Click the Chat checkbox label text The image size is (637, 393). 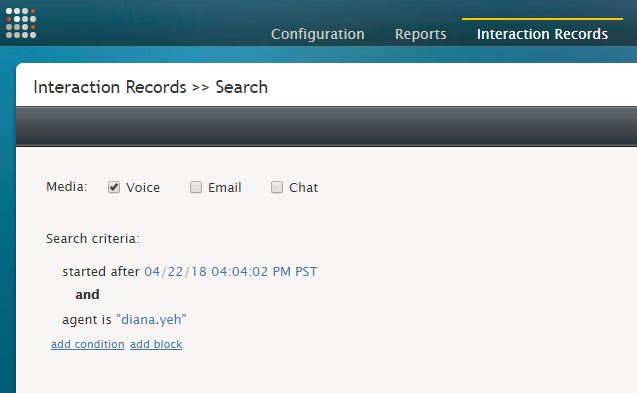(303, 187)
